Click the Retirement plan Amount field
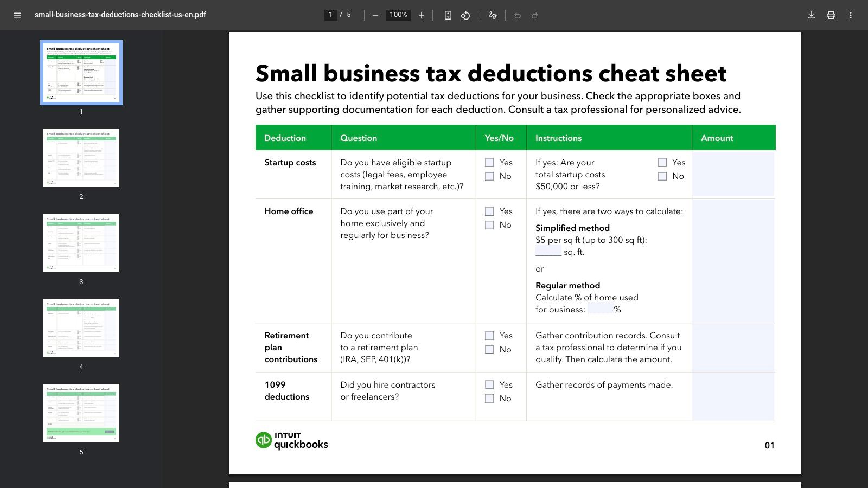 tap(733, 348)
